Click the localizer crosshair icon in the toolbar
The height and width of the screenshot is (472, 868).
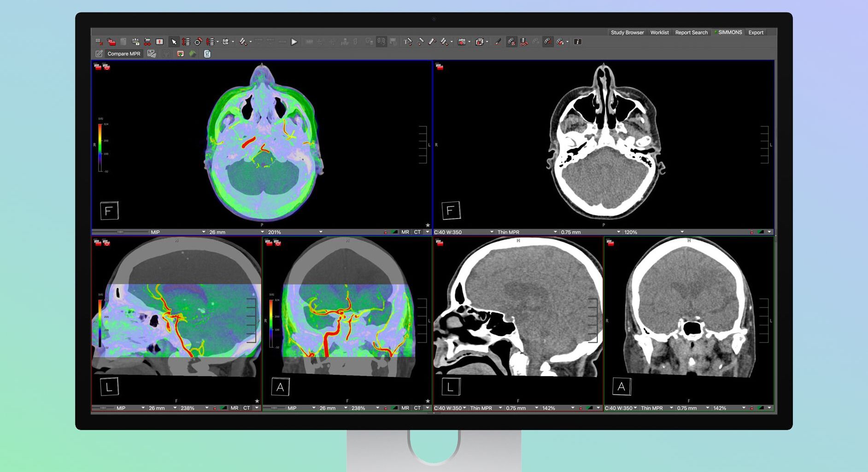(198, 41)
